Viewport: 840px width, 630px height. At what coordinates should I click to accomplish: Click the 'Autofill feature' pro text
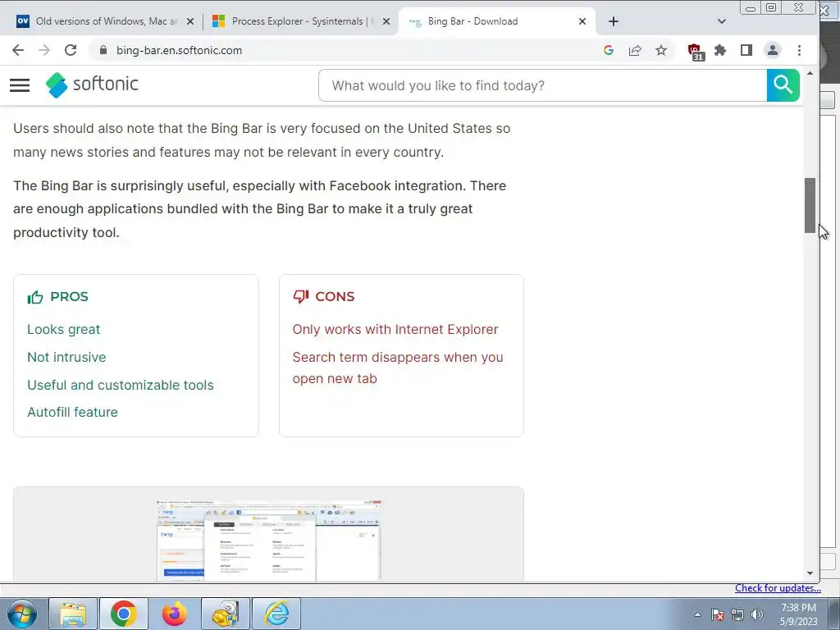[x=73, y=412]
